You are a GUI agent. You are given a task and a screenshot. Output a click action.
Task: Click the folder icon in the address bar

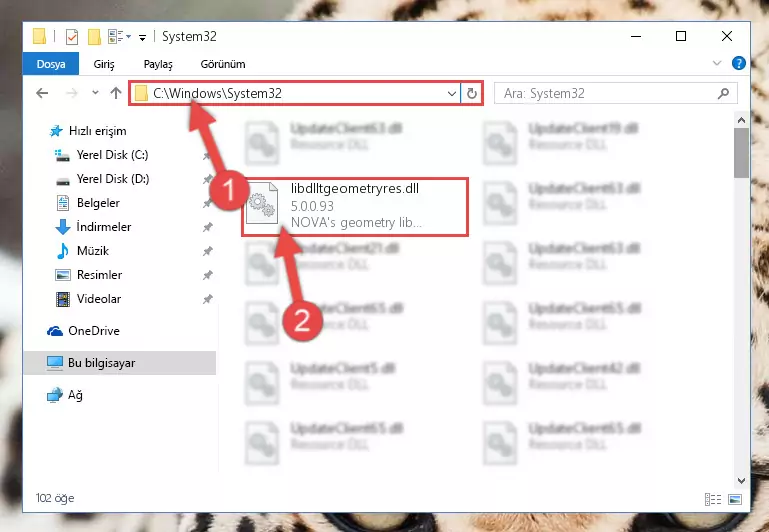[x=141, y=93]
